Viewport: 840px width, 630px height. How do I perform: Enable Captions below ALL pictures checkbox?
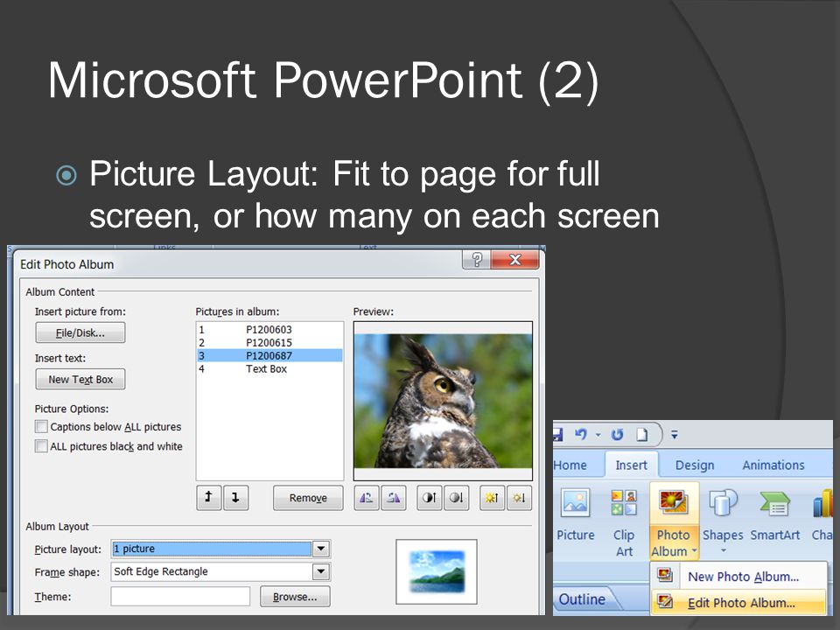pyautogui.click(x=41, y=426)
